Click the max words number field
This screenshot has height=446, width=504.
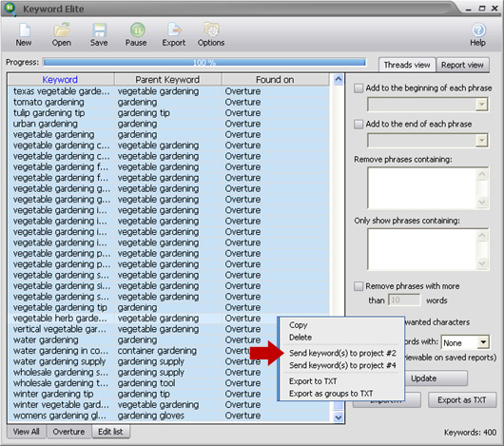[404, 301]
